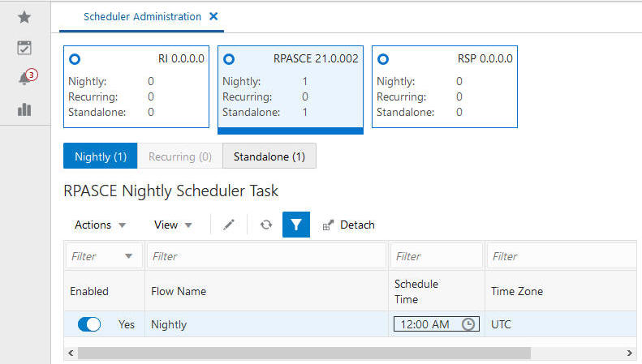
Task: Click the Flow Name filter field
Action: coord(266,256)
